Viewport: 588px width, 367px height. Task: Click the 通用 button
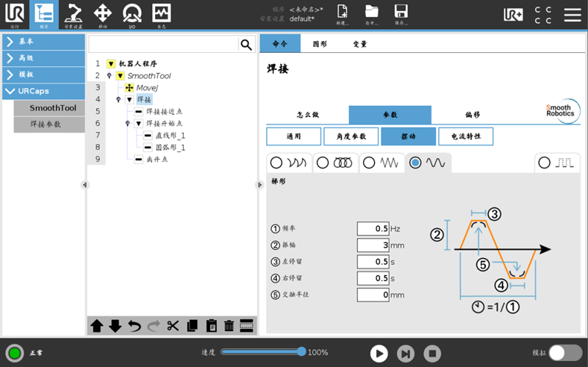pyautogui.click(x=293, y=136)
